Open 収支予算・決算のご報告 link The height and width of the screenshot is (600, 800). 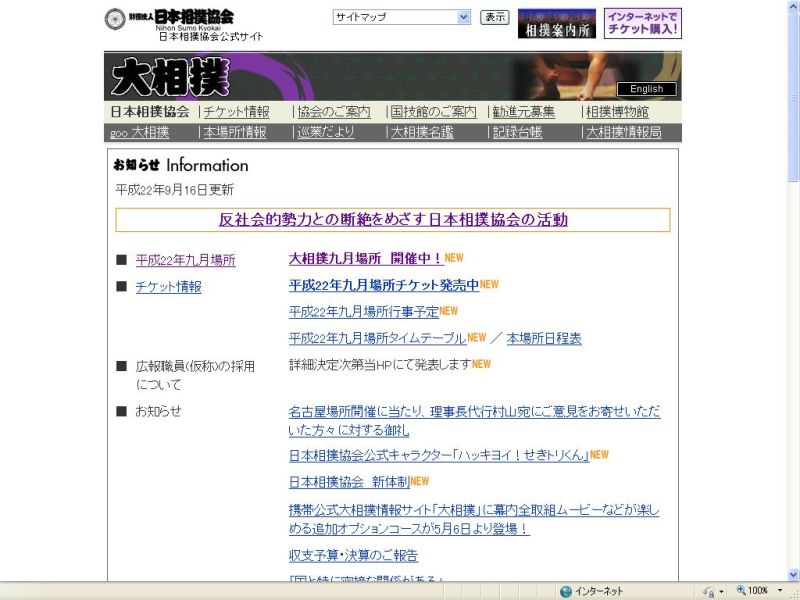(x=354, y=556)
